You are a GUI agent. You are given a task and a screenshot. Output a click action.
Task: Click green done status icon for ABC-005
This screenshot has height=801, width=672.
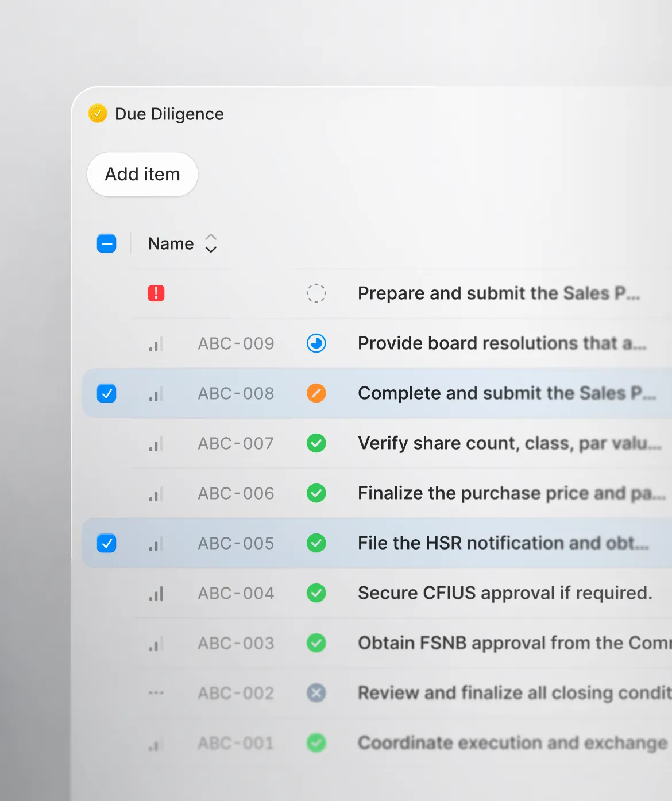pos(316,543)
